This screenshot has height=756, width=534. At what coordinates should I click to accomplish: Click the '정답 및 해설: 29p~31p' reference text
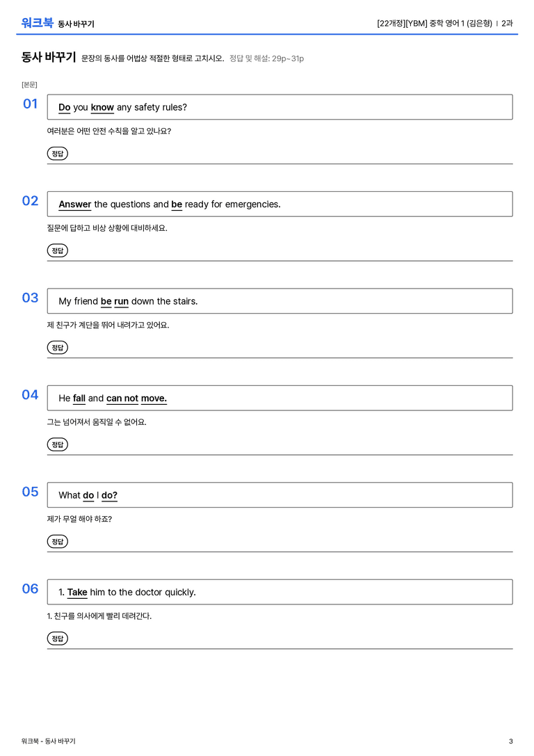(266, 58)
